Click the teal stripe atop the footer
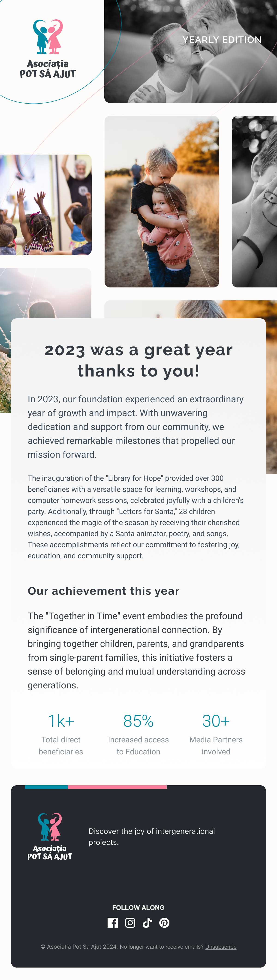 pyautogui.click(x=46, y=787)
